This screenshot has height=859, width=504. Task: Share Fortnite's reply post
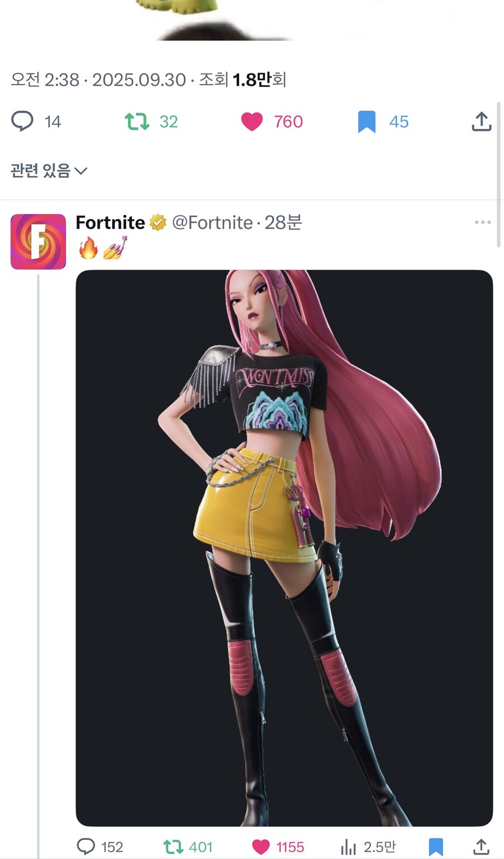[x=481, y=846]
